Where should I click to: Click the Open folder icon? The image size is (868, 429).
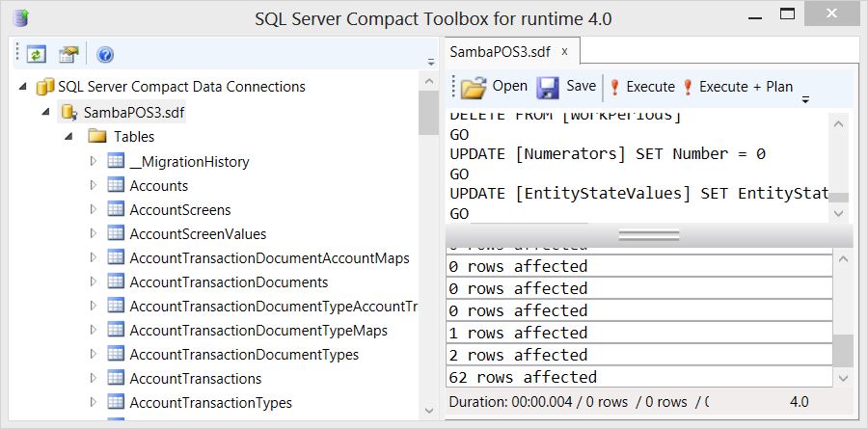point(473,87)
